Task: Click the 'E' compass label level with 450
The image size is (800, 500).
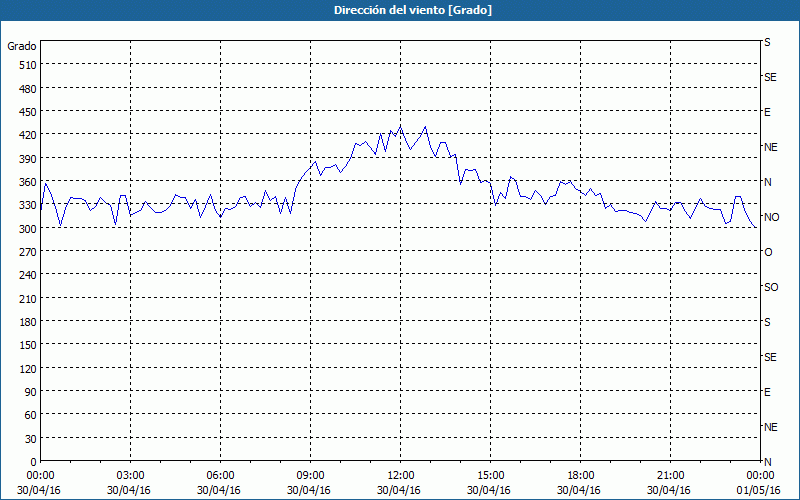Action: (x=767, y=112)
